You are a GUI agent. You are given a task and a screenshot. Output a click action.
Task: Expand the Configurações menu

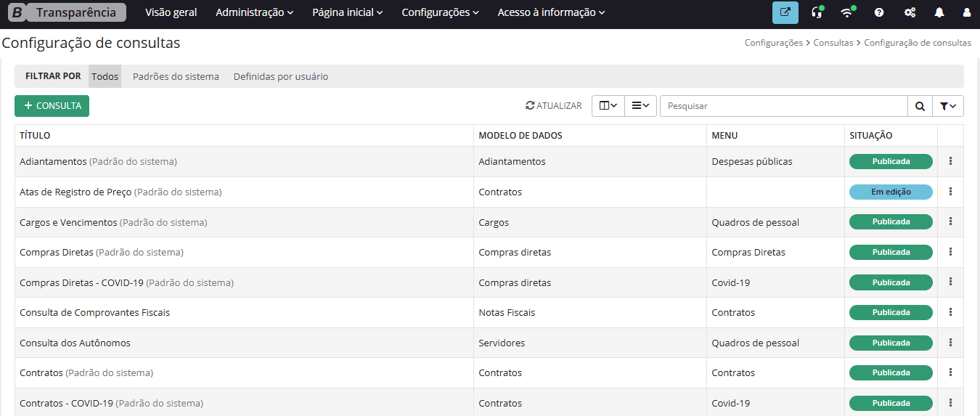[440, 12]
